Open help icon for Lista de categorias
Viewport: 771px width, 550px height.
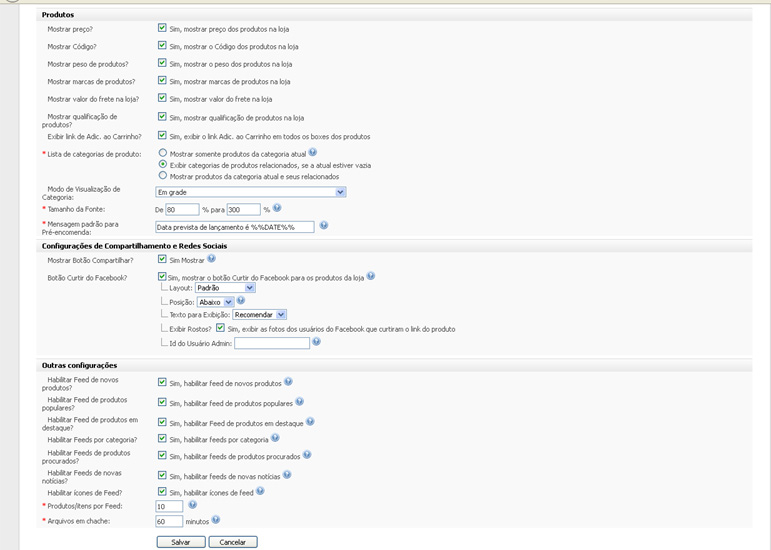click(313, 152)
